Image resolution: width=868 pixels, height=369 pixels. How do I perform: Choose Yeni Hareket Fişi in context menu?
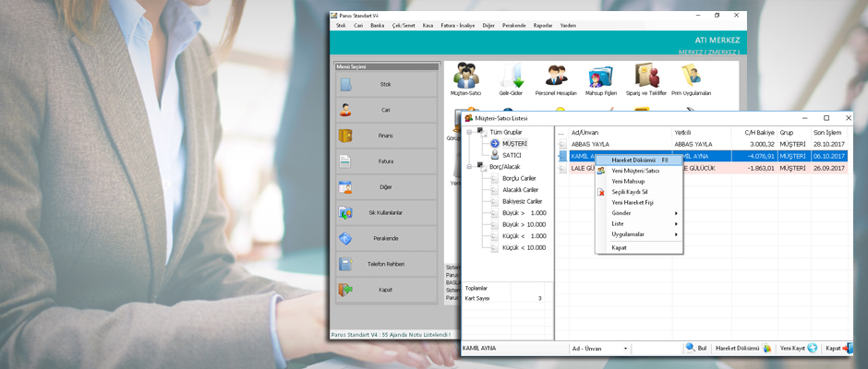coord(639,202)
